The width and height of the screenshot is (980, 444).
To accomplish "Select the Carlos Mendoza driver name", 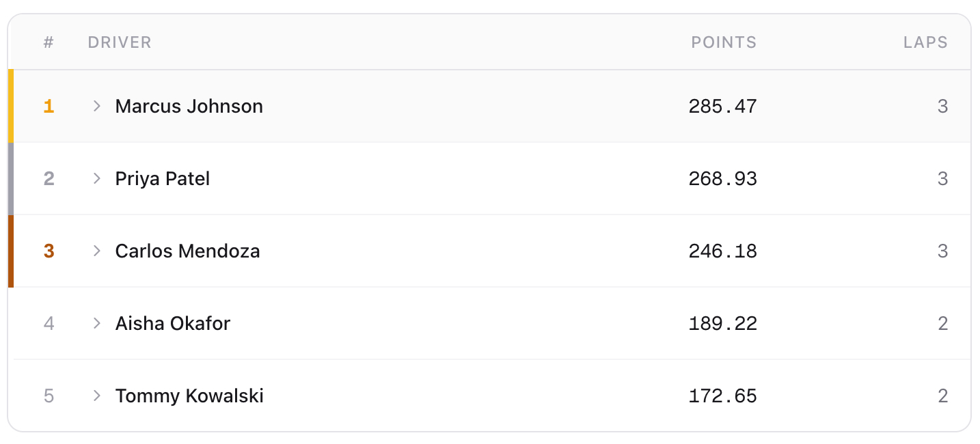I will (187, 251).
